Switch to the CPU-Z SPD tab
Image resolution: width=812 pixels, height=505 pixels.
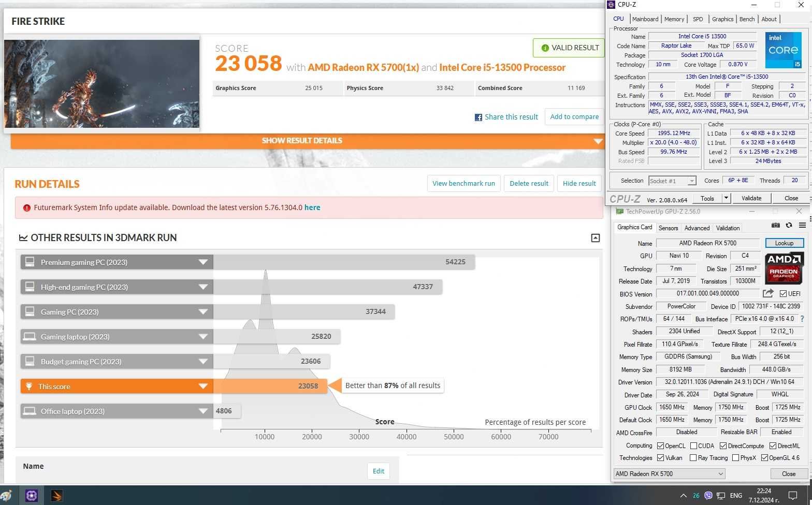pyautogui.click(x=698, y=19)
